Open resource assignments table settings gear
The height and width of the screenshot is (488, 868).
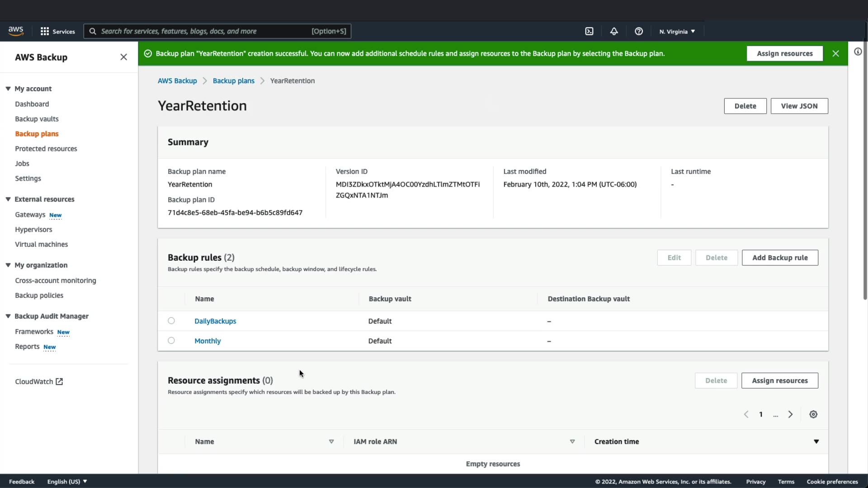coord(813,414)
